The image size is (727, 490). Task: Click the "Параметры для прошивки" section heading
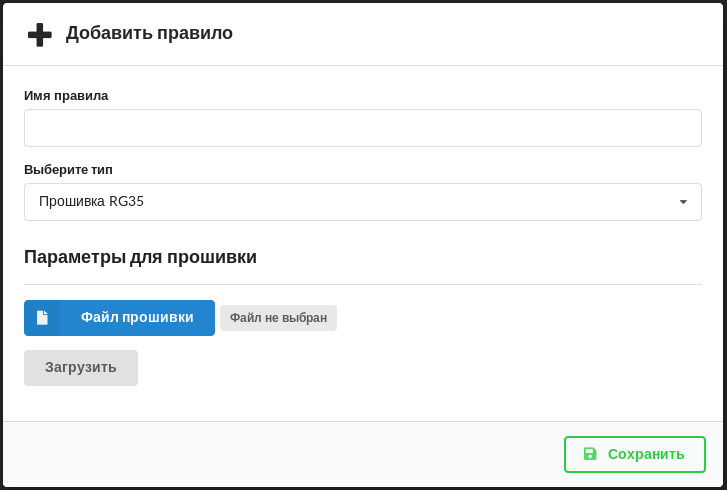pos(140,257)
